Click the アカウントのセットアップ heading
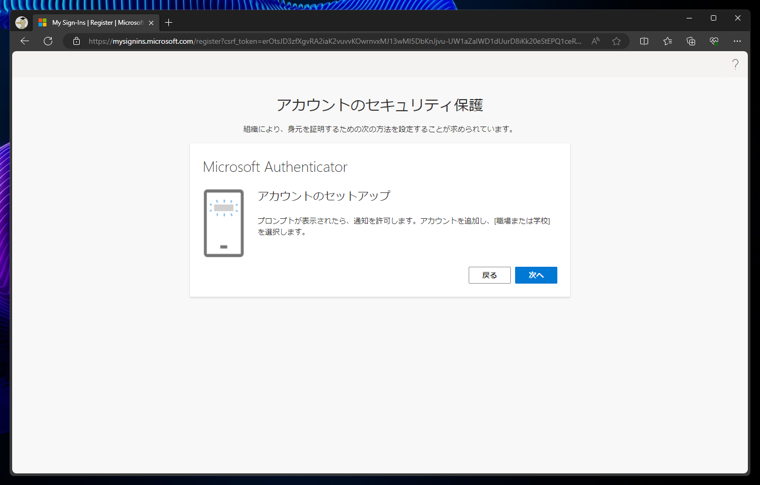Image resolution: width=760 pixels, height=485 pixels. point(324,196)
